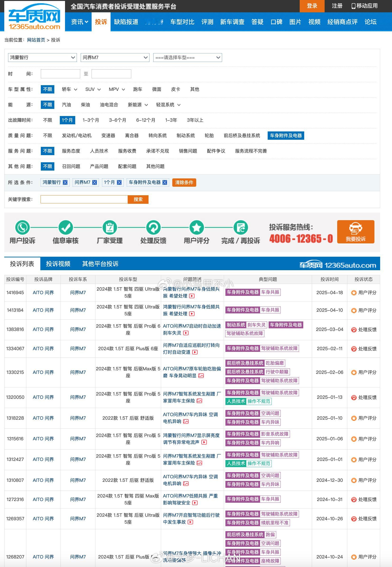
Task: Open the image icon for complaint 1312427
Action: pyautogui.click(x=199, y=463)
